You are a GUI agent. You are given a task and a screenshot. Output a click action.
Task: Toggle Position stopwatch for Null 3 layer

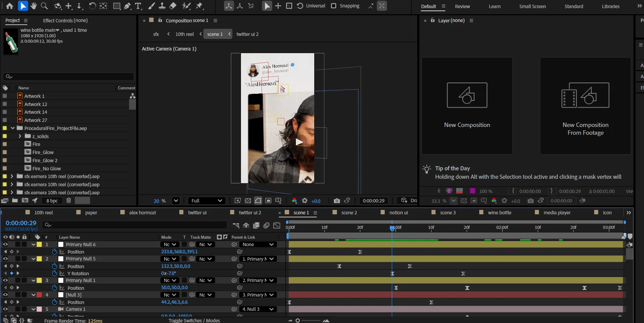click(54, 302)
